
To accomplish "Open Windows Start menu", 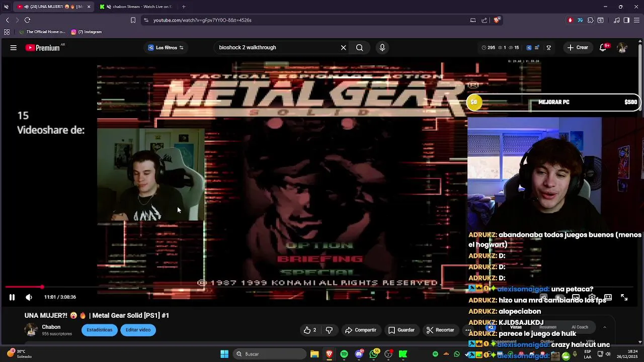I will 224,354.
